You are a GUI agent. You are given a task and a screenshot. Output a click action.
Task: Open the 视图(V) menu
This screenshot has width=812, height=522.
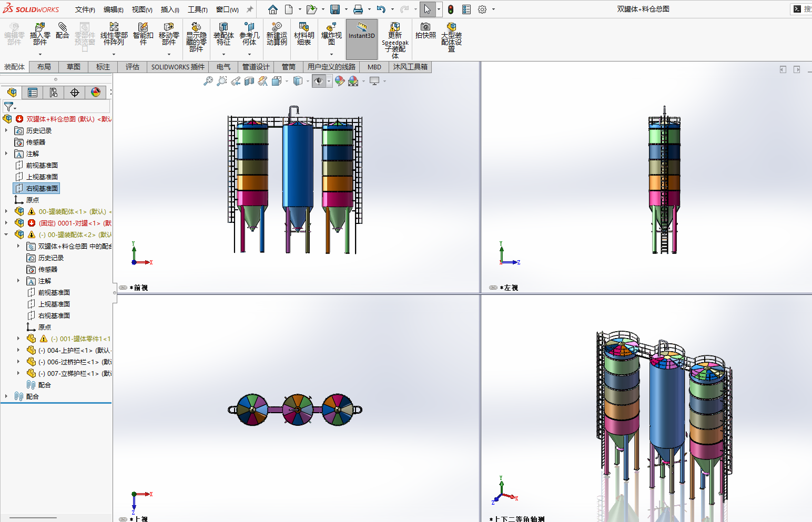coord(142,9)
